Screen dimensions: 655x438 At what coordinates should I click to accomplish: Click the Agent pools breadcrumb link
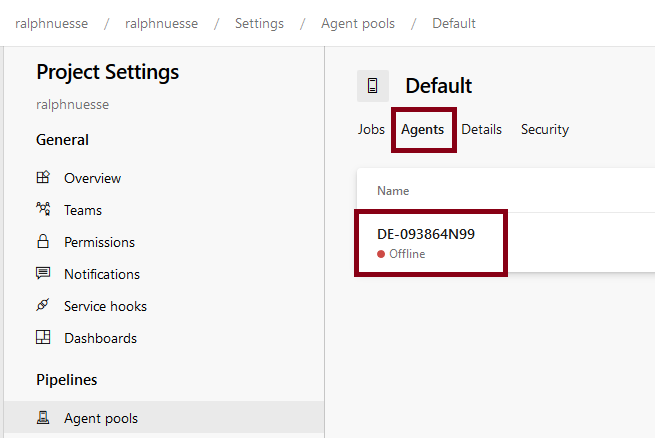click(358, 23)
